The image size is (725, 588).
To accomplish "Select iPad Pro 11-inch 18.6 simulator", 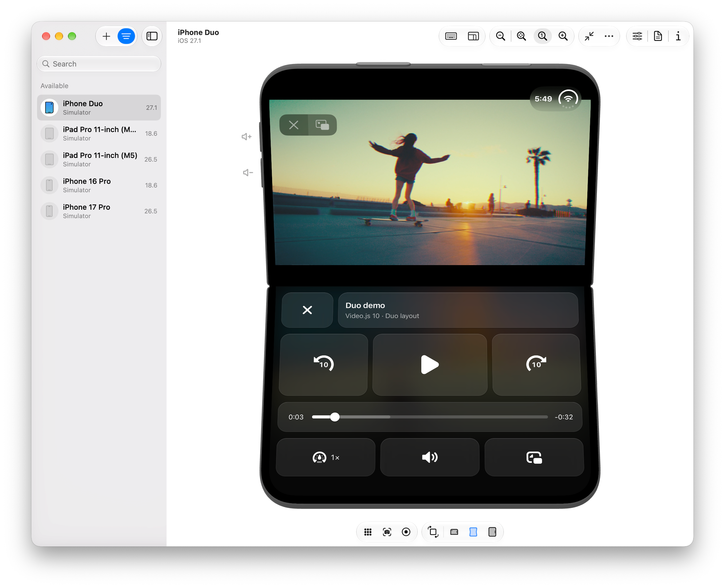I will point(99,133).
